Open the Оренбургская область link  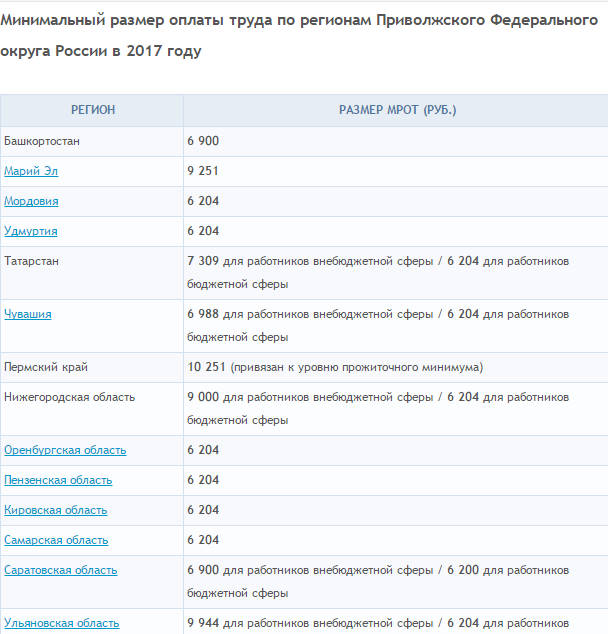[x=65, y=450]
